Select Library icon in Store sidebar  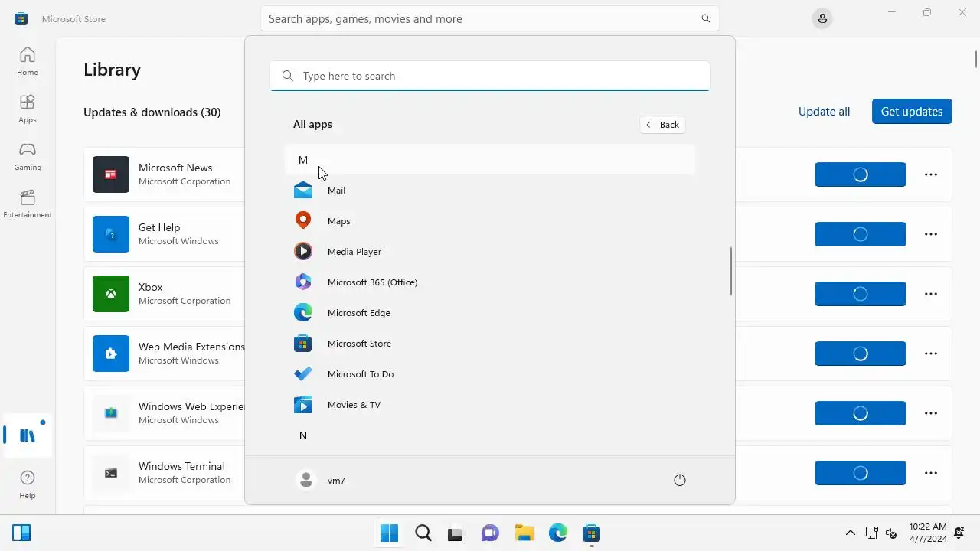coord(28,435)
